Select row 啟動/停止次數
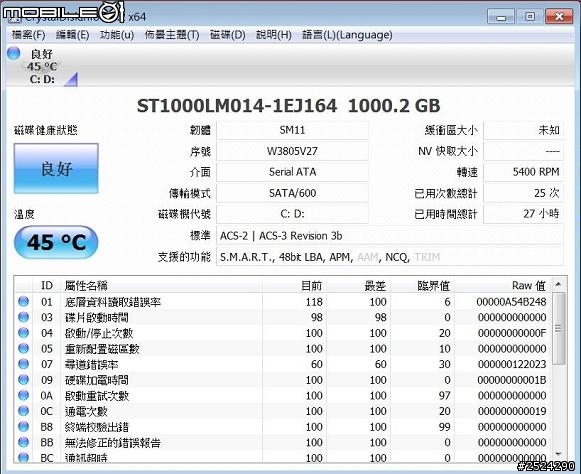The height and width of the screenshot is (474, 581). tap(283, 333)
